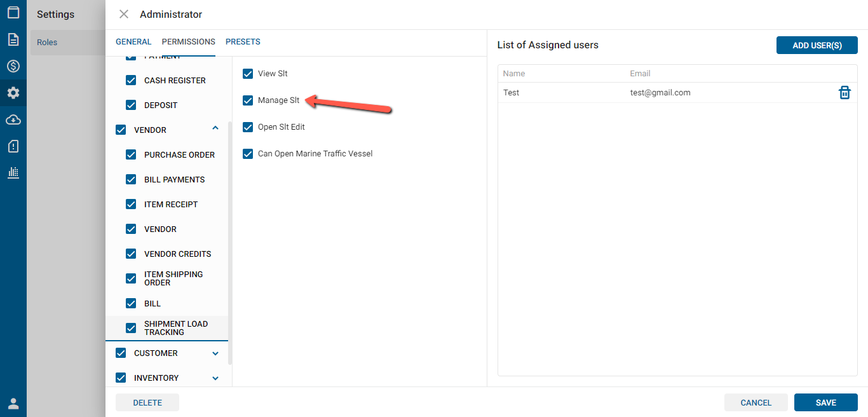The width and height of the screenshot is (868, 417).
Task: Uncheck Can Open Marine Traffic Vessel
Action: pyautogui.click(x=248, y=154)
